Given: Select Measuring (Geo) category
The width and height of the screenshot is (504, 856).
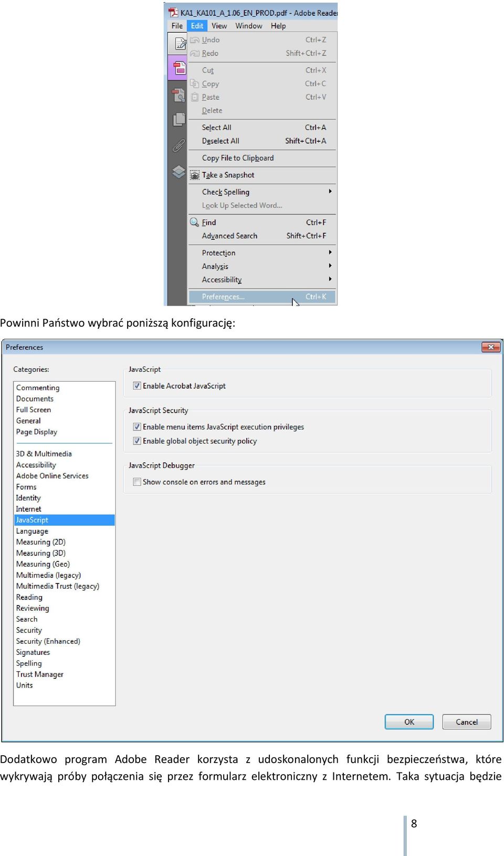Looking at the screenshot, I should (43, 564).
